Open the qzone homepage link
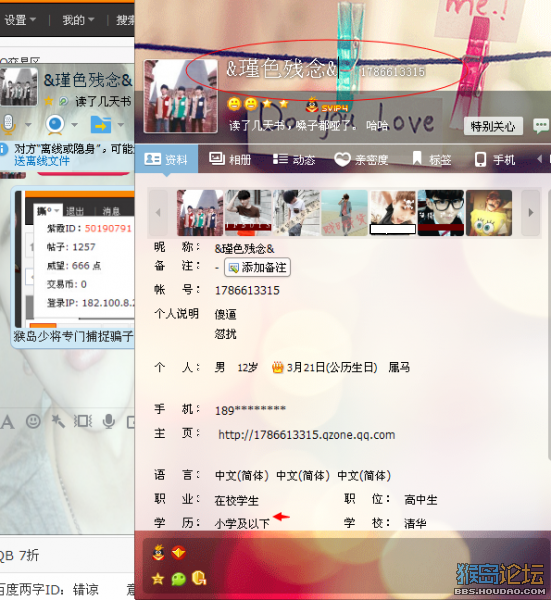The image size is (551, 600). (x=306, y=435)
